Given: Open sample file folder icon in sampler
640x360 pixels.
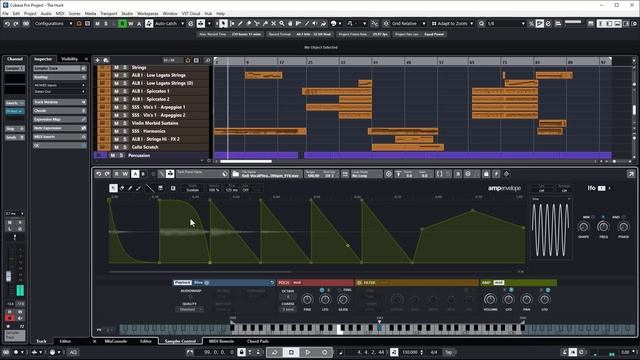Looking at the screenshot, I should (236, 174).
